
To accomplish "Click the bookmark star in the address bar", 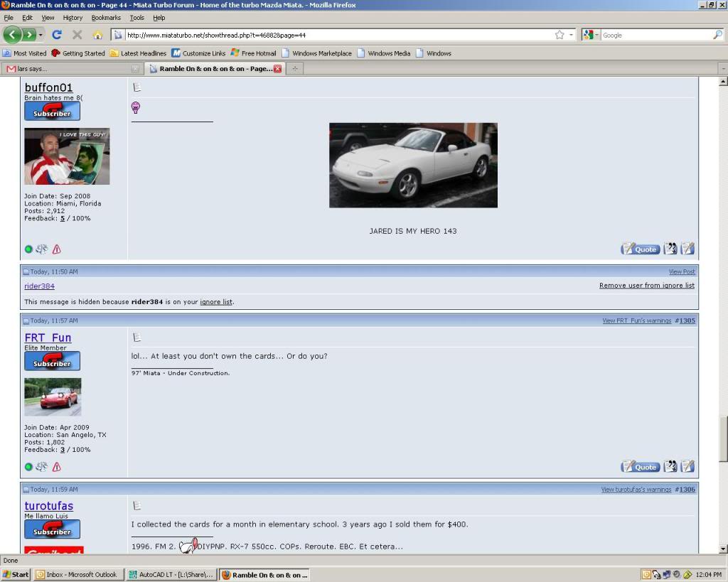I will click(559, 34).
